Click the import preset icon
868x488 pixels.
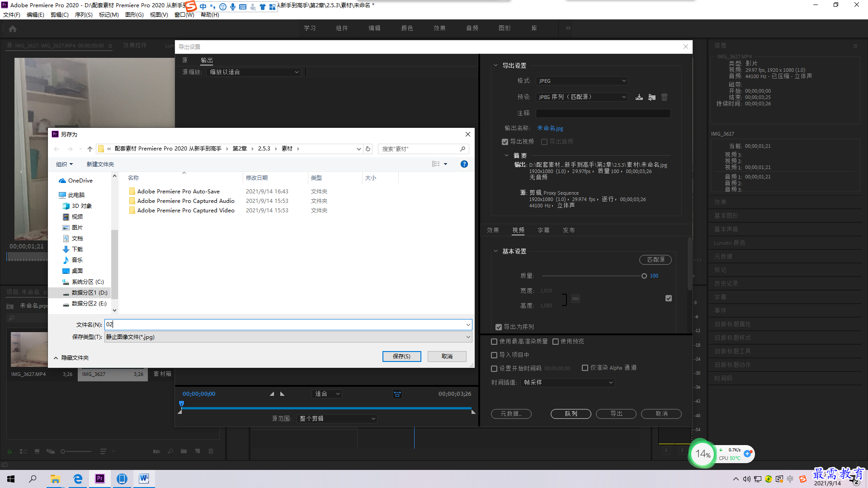tap(652, 97)
